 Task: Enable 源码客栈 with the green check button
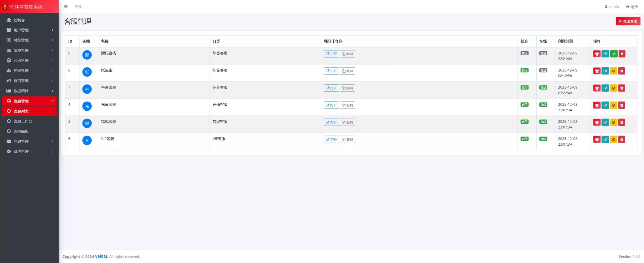(614, 54)
